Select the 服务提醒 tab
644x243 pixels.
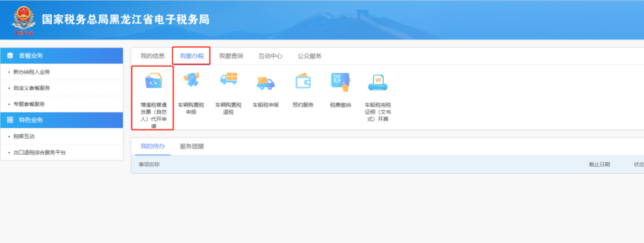(x=192, y=146)
